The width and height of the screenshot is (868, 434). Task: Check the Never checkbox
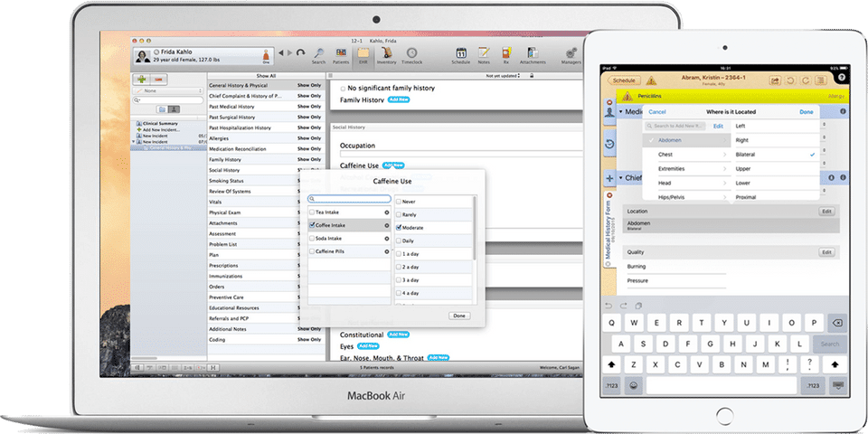(399, 202)
